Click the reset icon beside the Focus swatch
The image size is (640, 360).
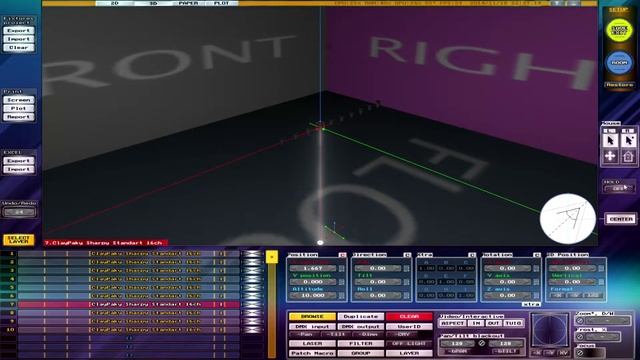[x=580, y=353]
